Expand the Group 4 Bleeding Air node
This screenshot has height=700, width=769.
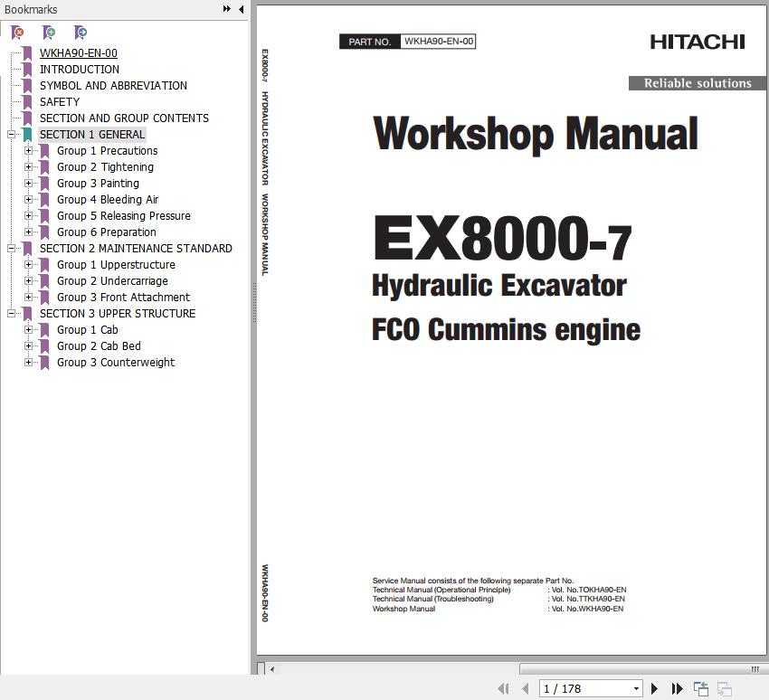point(28,200)
